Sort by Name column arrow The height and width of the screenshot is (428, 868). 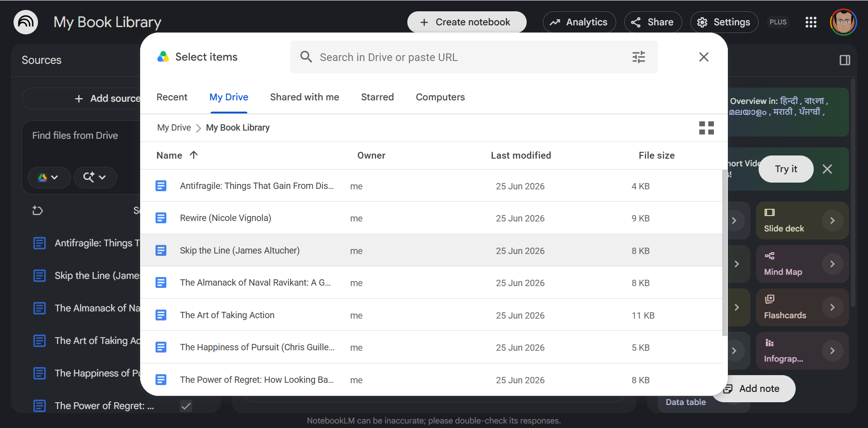194,155
